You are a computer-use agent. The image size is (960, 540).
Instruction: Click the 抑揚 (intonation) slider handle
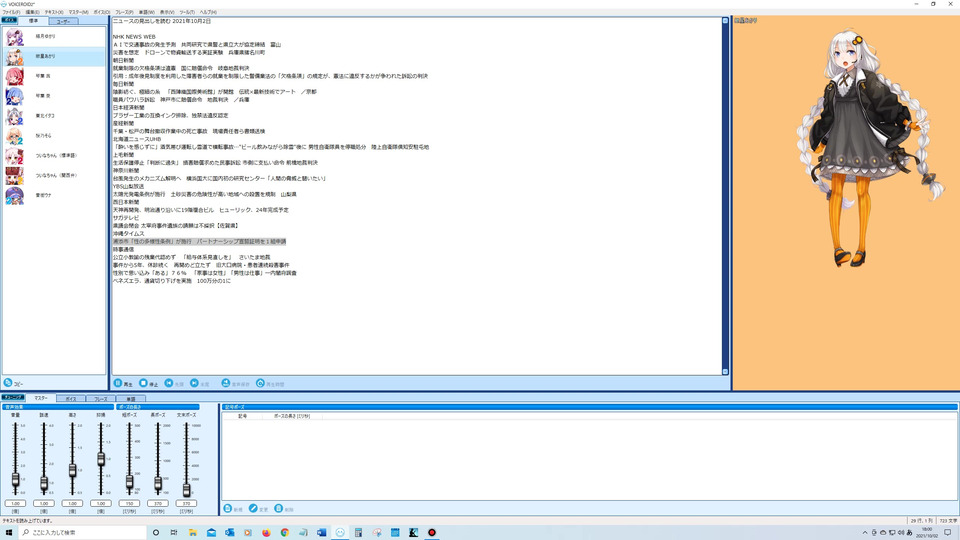(x=101, y=459)
